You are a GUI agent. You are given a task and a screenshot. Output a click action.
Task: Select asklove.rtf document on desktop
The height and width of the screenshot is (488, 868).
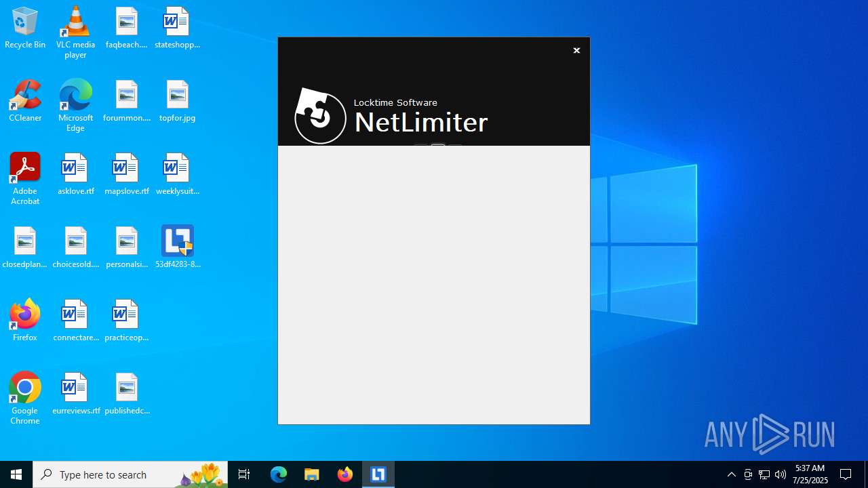(75, 175)
